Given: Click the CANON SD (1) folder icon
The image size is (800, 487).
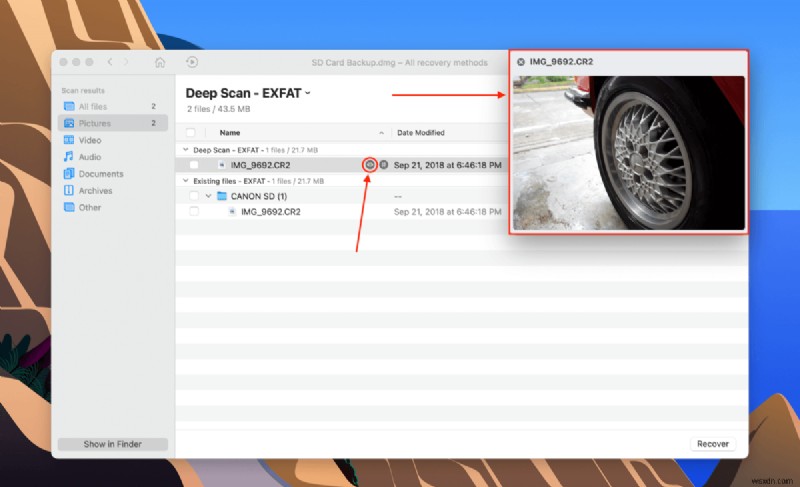Looking at the screenshot, I should 221,196.
